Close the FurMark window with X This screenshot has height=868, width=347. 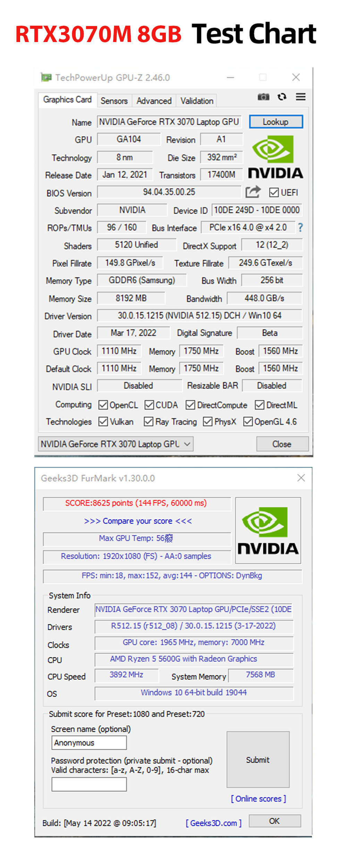[301, 478]
